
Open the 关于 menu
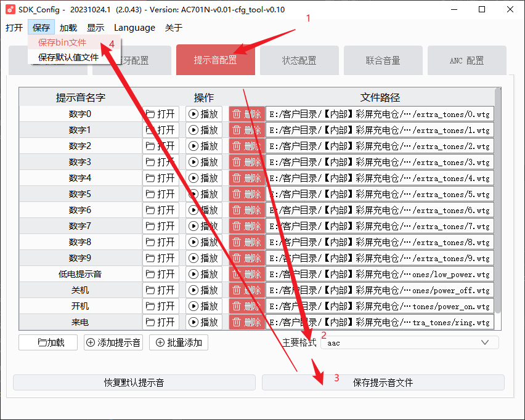(x=173, y=28)
